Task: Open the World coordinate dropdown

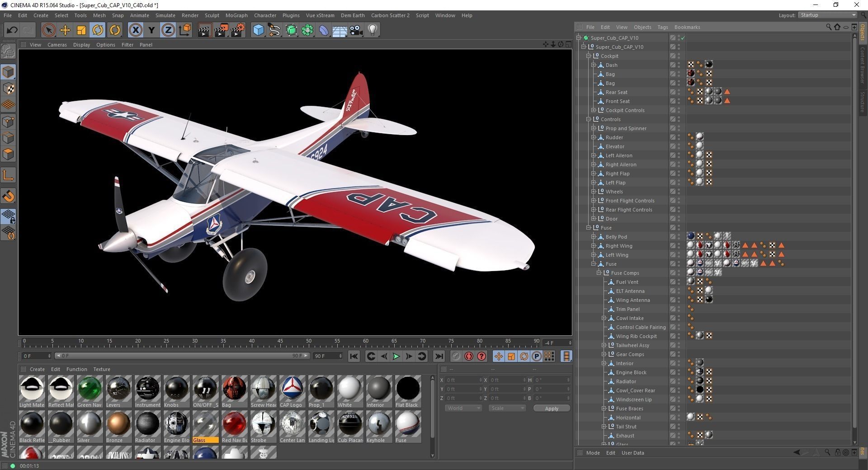Action: (x=463, y=408)
